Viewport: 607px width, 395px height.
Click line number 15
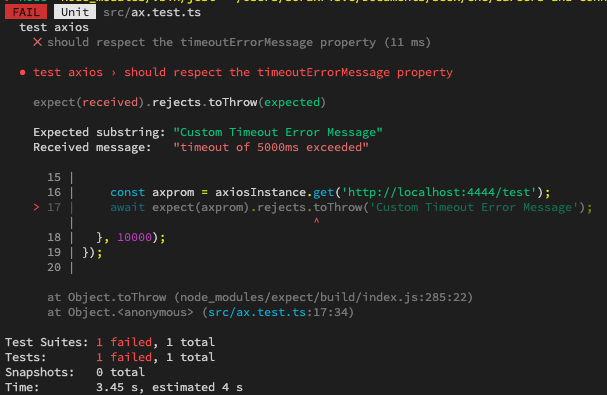54,177
